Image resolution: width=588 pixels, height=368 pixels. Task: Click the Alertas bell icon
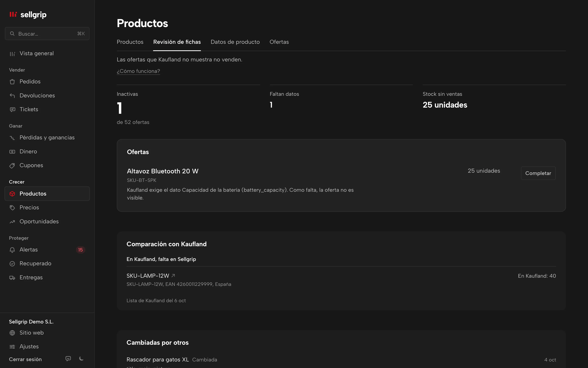click(x=12, y=250)
